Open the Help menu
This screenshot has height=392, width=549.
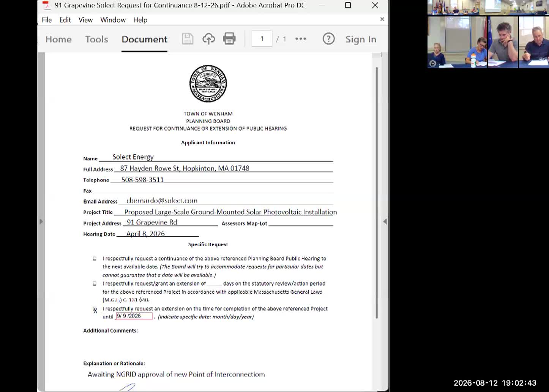pos(140,20)
